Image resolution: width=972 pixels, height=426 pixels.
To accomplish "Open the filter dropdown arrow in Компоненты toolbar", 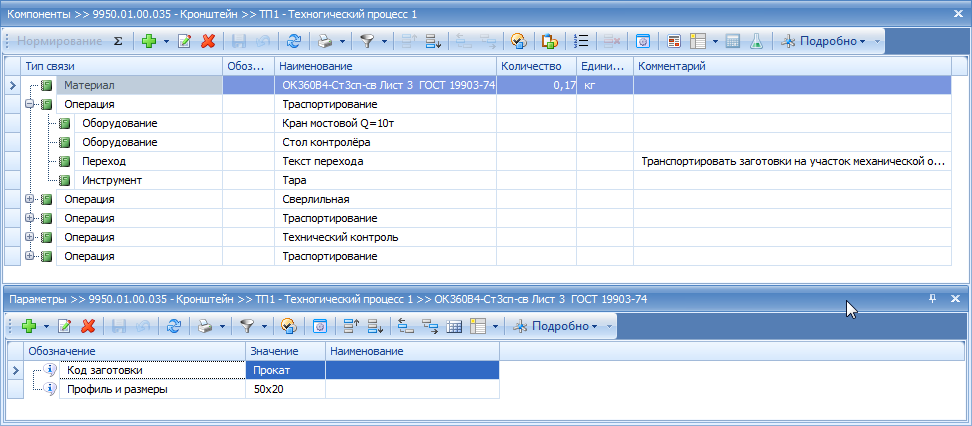I will tap(384, 42).
